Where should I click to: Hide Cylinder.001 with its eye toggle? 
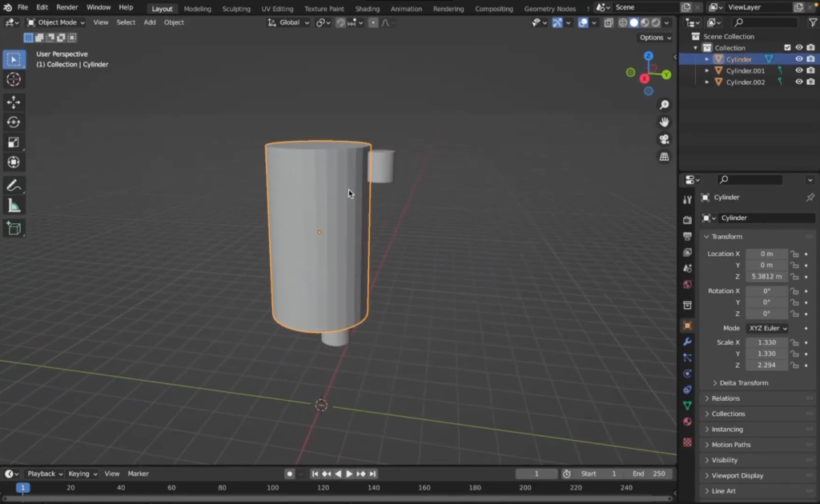798,70
